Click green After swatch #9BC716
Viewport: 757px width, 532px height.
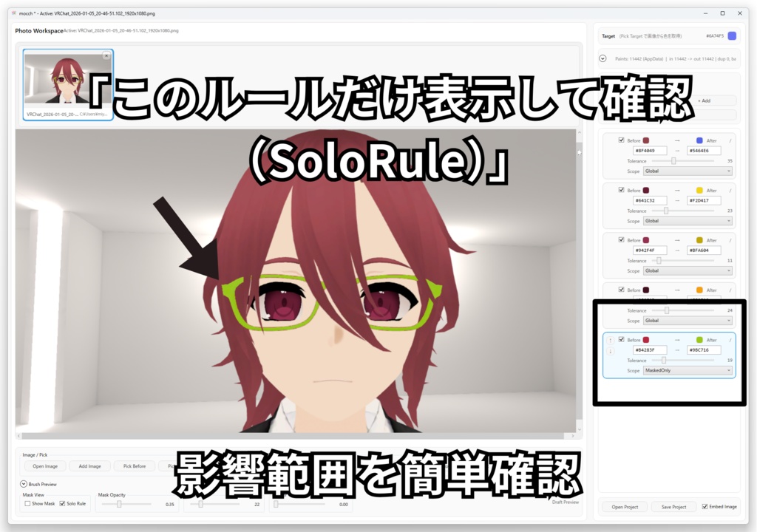coord(699,339)
